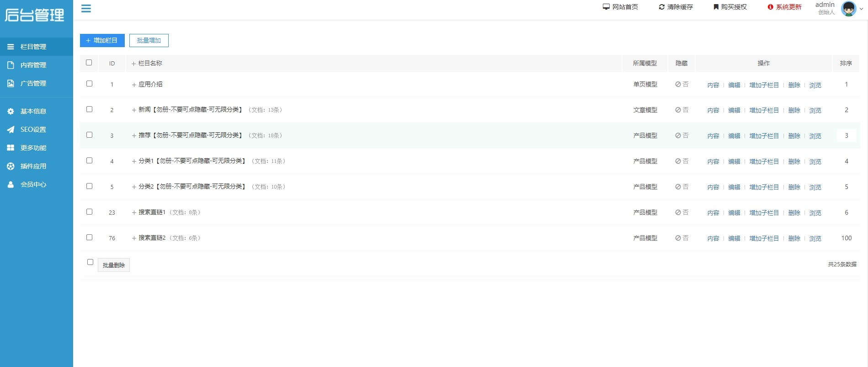Click the SEO设置 paper plane icon
Screen dimensions: 868x367
coord(11,130)
